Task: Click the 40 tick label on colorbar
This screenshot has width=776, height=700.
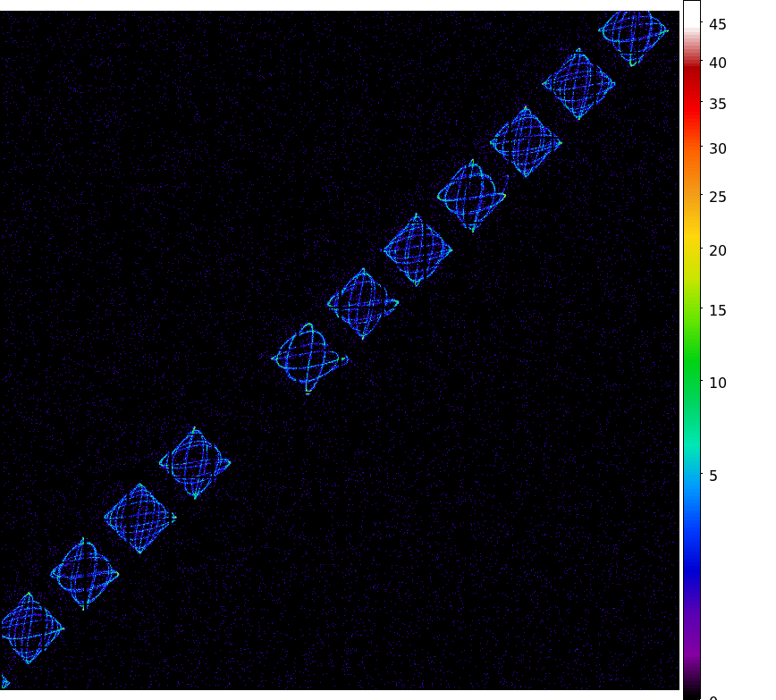Action: tap(717, 63)
